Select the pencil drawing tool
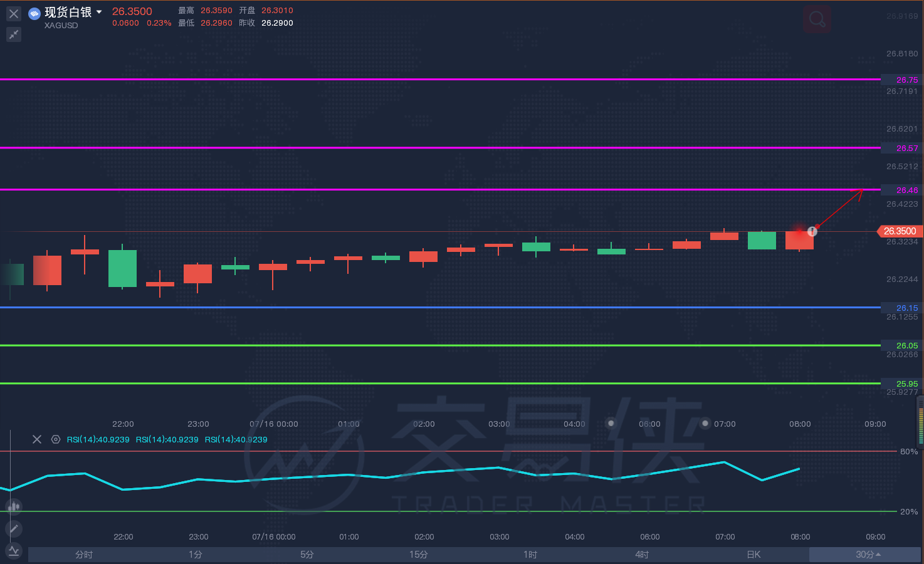 pyautogui.click(x=14, y=529)
